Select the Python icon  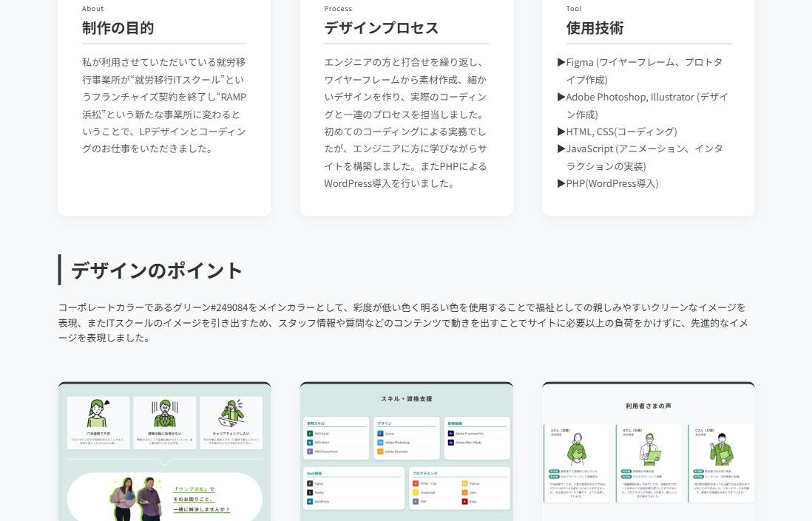click(464, 483)
